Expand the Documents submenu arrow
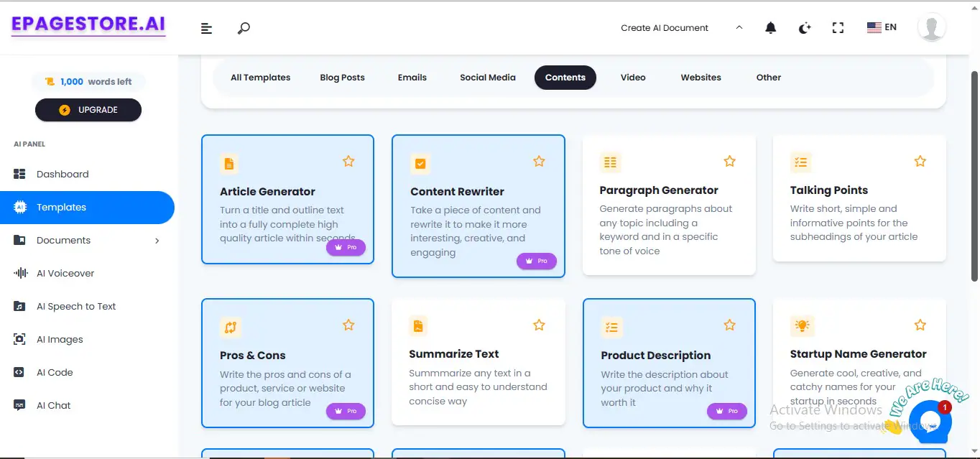 [x=157, y=241]
